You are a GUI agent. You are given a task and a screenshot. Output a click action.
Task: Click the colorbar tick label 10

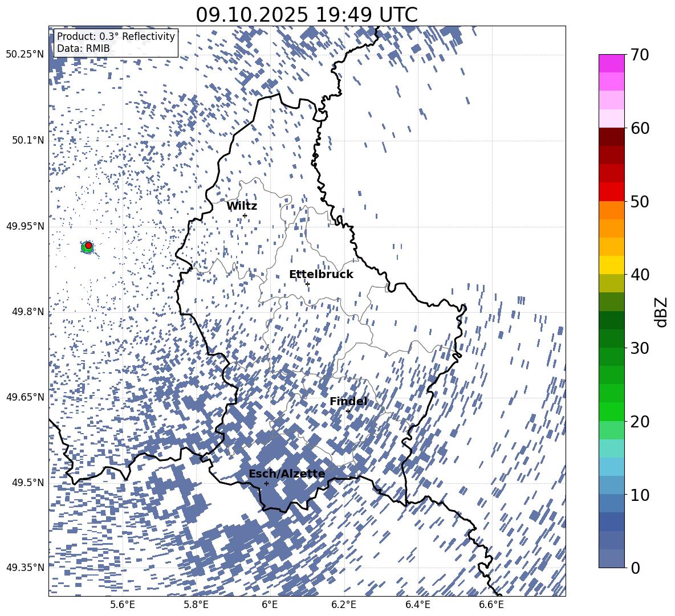click(640, 495)
